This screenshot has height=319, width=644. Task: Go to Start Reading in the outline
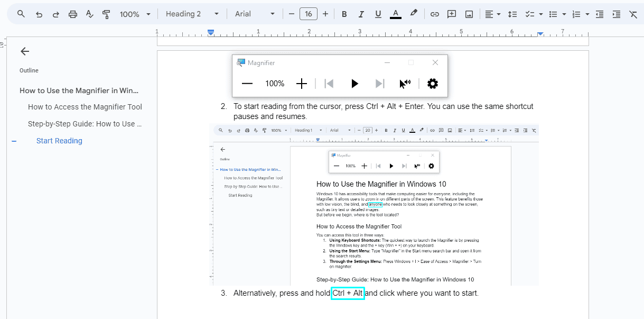(59, 141)
